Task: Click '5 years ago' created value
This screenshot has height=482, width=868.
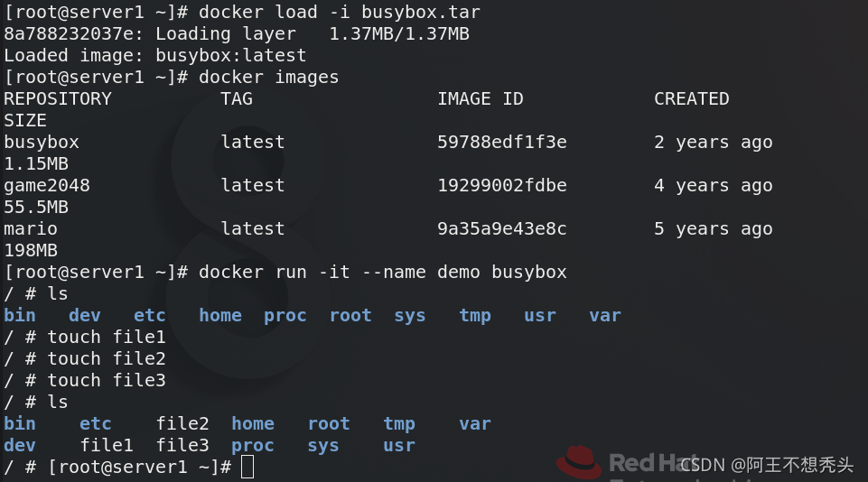Action: (x=713, y=228)
